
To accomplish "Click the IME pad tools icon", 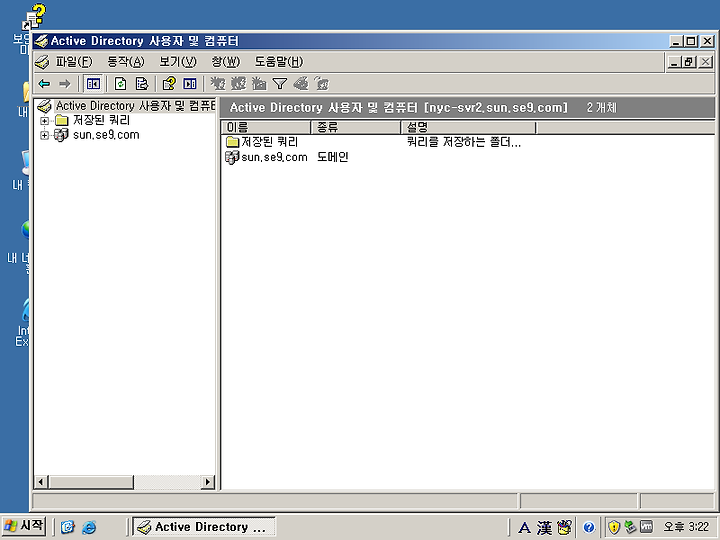I will pyautogui.click(x=564, y=528).
